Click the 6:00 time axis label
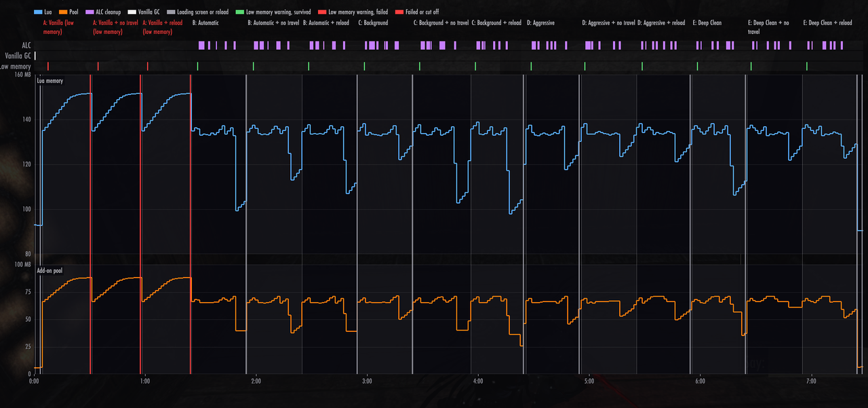Screen dimensions: 868x408 point(700,382)
